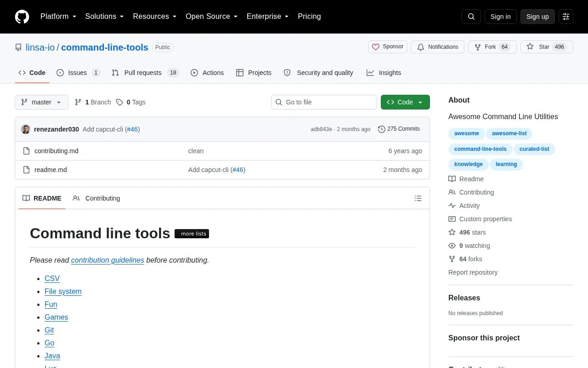This screenshot has width=588, height=368.
Task: Expand the Resources menu
Action: pos(155,17)
